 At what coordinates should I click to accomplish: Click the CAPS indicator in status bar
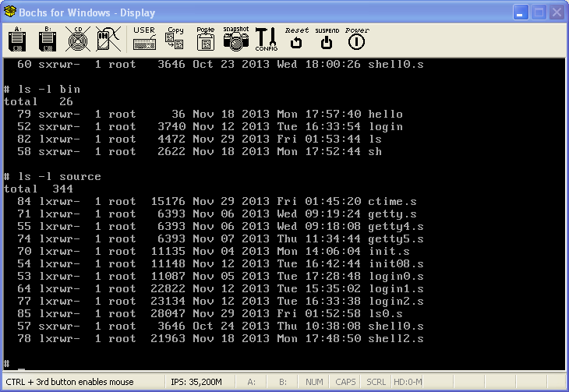345,383
